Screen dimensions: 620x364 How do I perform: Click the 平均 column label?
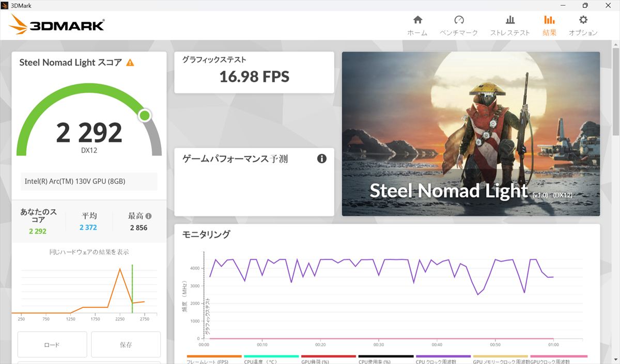[89, 216]
